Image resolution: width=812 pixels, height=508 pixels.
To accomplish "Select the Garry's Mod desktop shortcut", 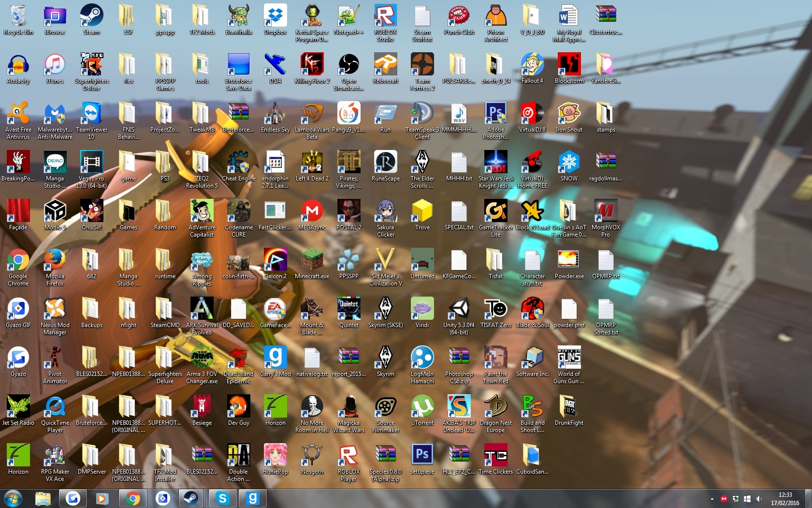I will tap(275, 362).
